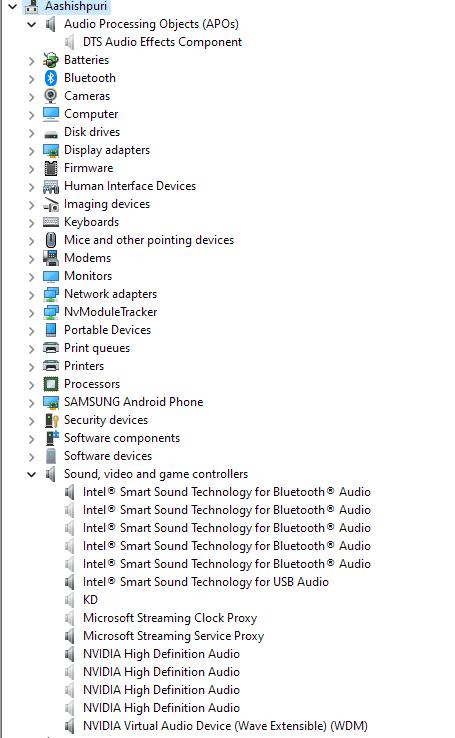This screenshot has width=455, height=738.
Task: Click the Firmware category icon
Action: tap(51, 168)
